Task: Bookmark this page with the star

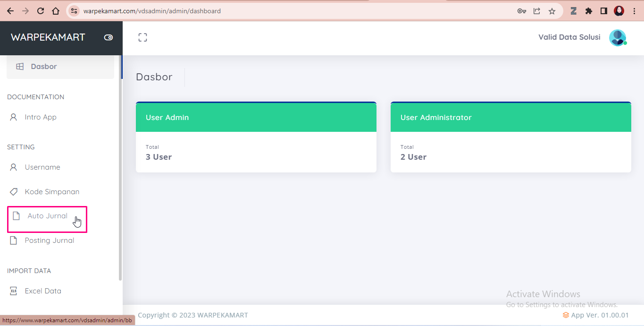Action: click(x=552, y=11)
